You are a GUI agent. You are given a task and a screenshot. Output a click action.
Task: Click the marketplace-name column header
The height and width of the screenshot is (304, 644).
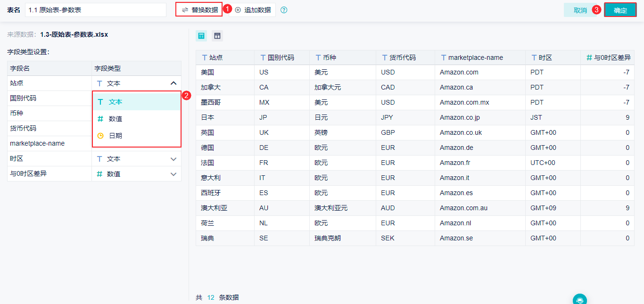point(480,58)
